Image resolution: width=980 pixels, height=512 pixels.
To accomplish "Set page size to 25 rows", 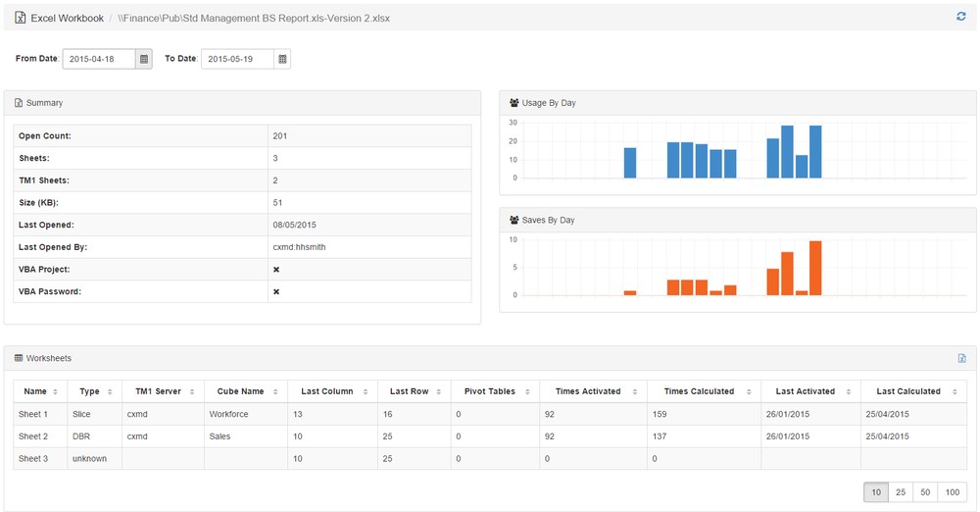I will coord(900,491).
